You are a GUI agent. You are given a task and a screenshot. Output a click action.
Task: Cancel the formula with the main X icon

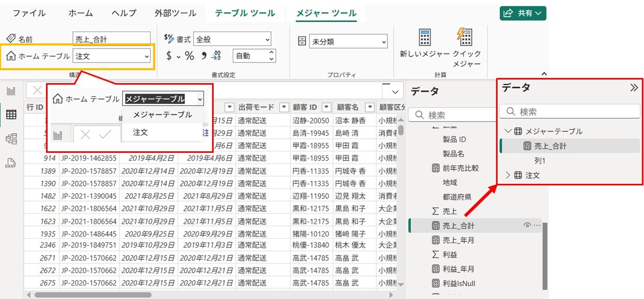[37, 91]
